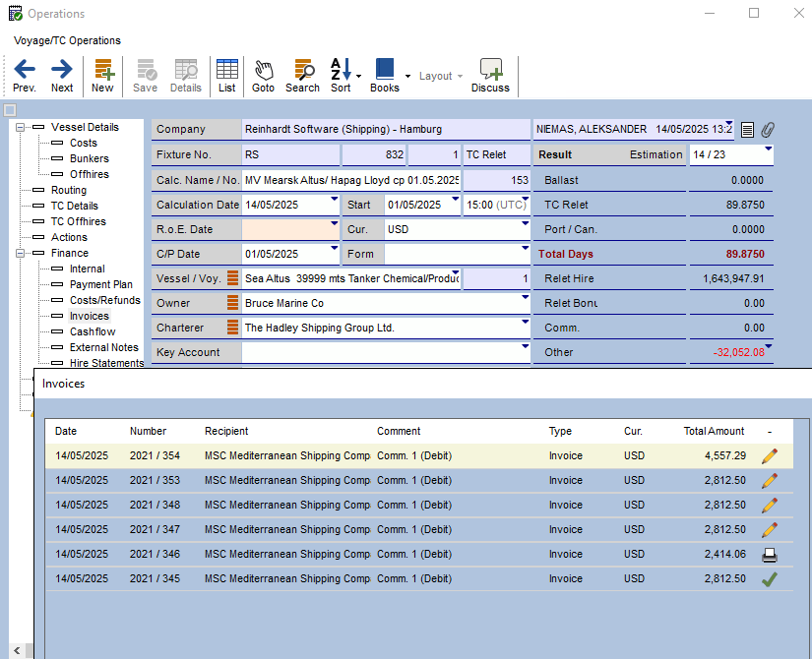Open the Key Account dropdown arrow
The width and height of the screenshot is (812, 659).
click(525, 346)
